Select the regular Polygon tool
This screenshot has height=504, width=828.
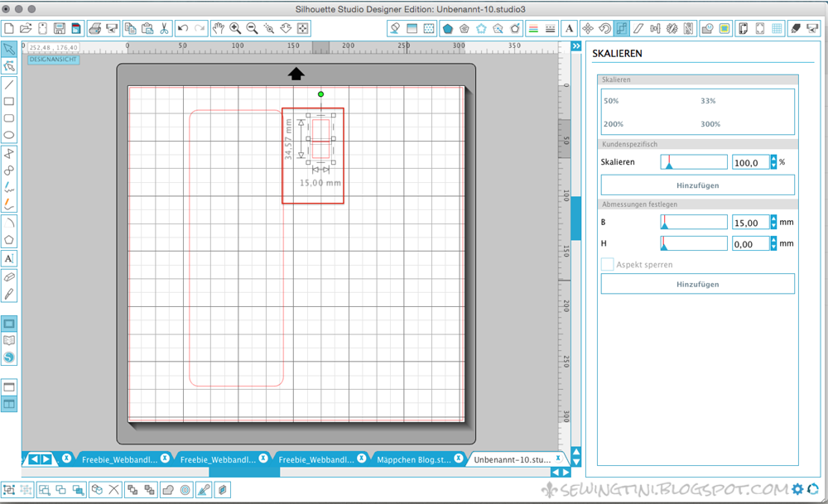(x=9, y=240)
